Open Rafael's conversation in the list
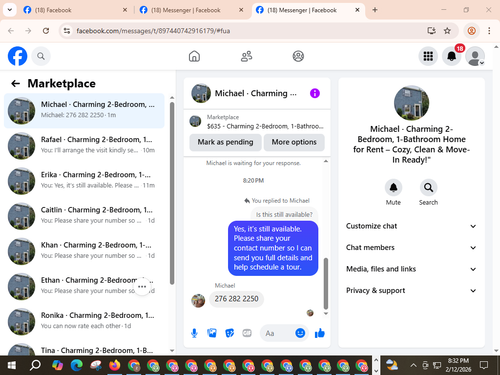The height and width of the screenshot is (375, 500). click(x=84, y=145)
